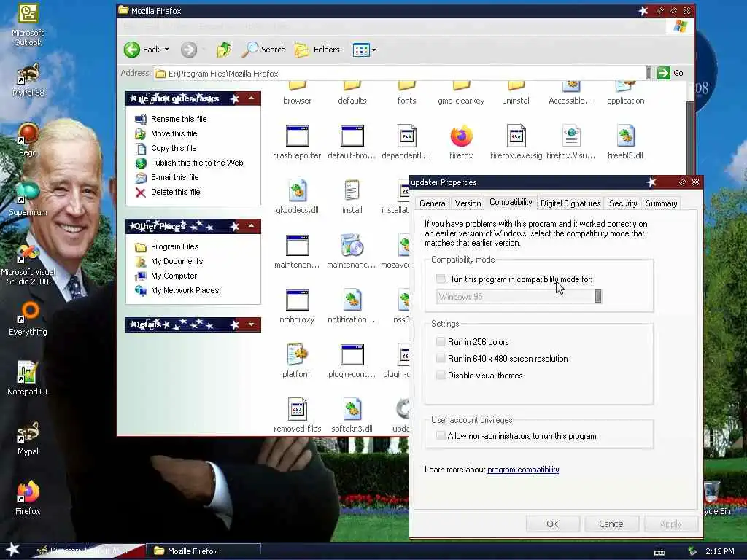This screenshot has height=560, width=747.
Task: Switch to the General tab
Action: pos(433,203)
